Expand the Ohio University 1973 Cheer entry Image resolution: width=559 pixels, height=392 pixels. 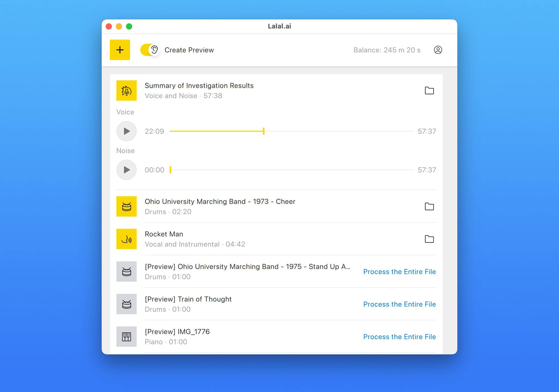(x=220, y=202)
